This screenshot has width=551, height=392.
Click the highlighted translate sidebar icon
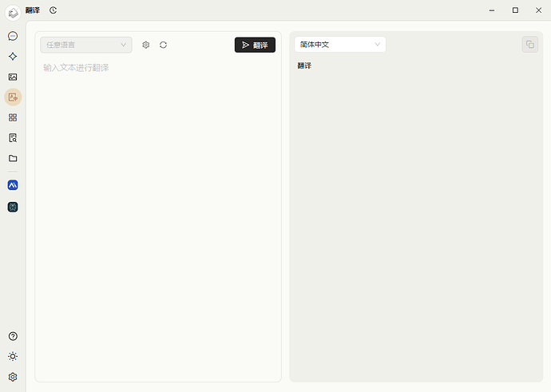click(13, 97)
